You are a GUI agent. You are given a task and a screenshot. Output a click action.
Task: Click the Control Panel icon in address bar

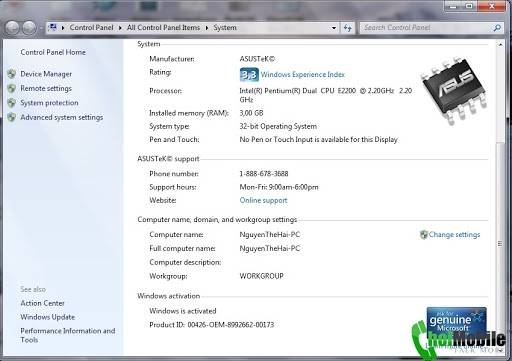pyautogui.click(x=52, y=27)
